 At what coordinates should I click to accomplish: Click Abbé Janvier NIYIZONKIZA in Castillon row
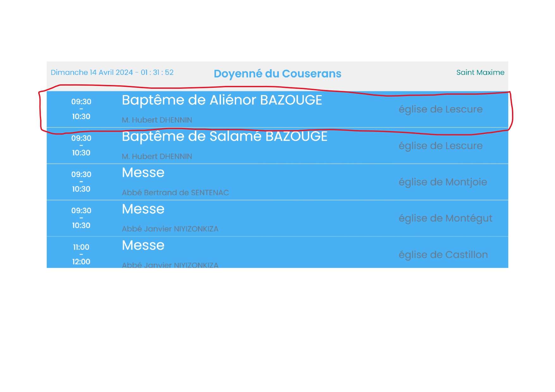(170, 265)
